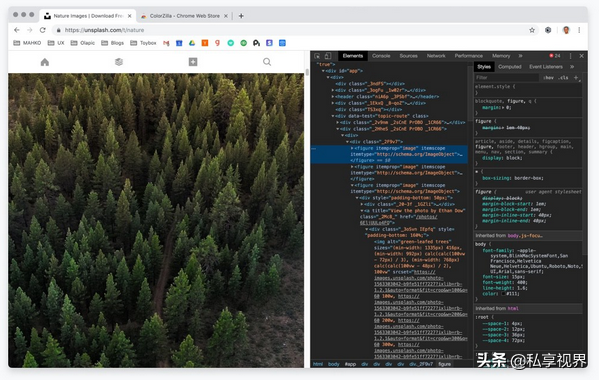Viewport: 599px width, 380px height.
Task: Open the green circle bookmark icon
Action: [243, 43]
